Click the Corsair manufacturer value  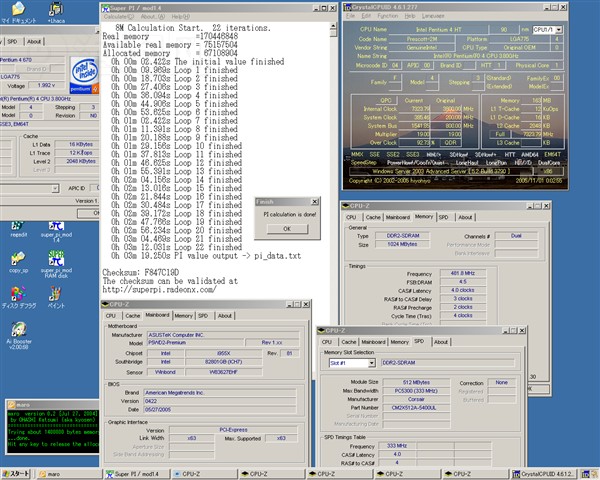(x=416, y=399)
